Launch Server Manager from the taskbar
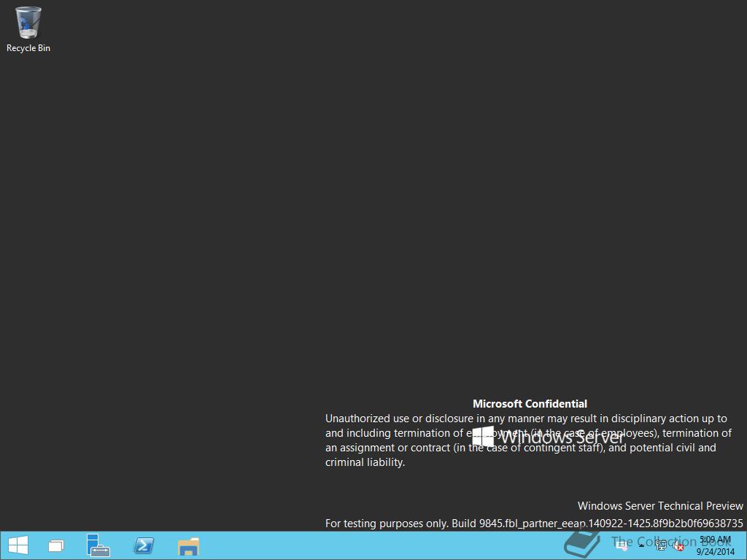The image size is (747, 560). tap(98, 545)
